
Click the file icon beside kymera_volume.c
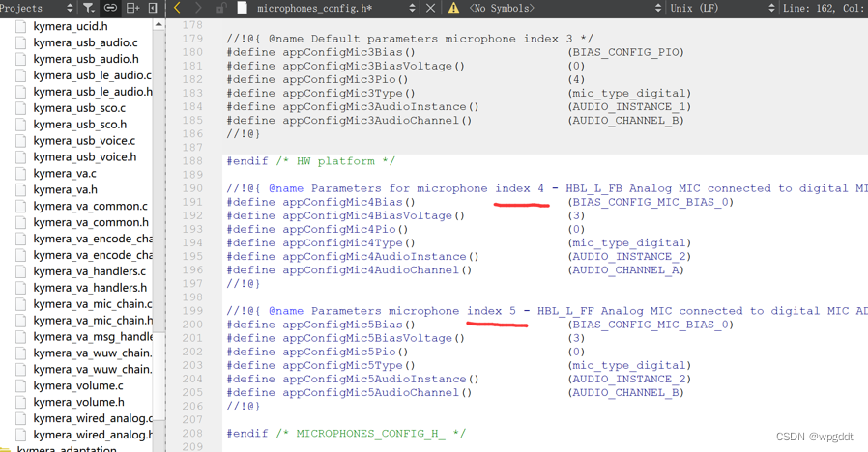[21, 385]
